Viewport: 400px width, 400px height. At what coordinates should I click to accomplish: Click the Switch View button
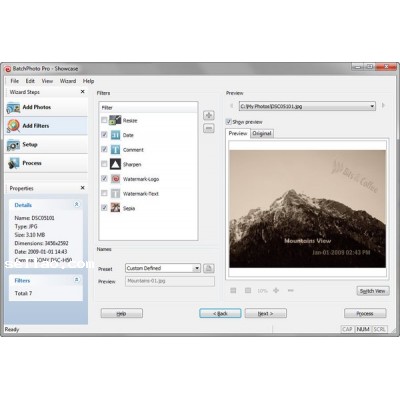pos(373,291)
